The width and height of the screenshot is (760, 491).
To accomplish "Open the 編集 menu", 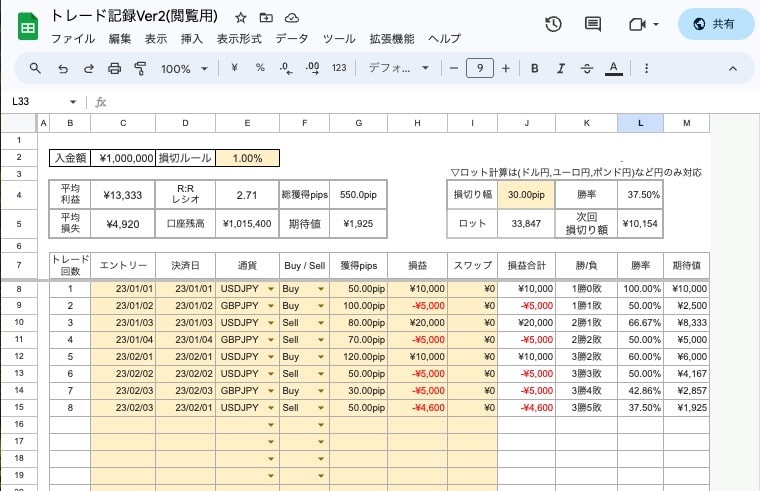I will pos(120,39).
